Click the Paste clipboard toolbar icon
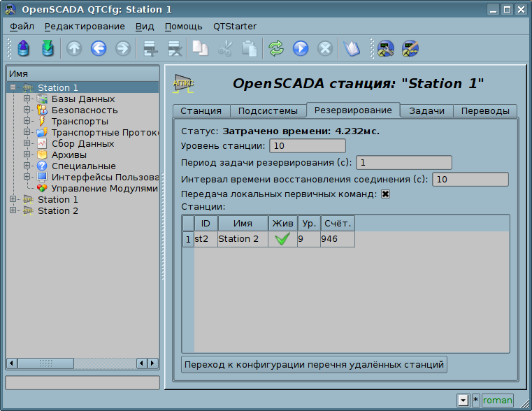 (x=250, y=48)
